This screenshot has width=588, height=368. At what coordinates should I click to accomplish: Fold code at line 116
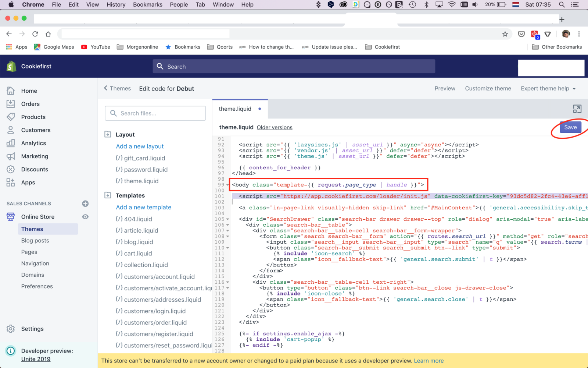[228, 282]
